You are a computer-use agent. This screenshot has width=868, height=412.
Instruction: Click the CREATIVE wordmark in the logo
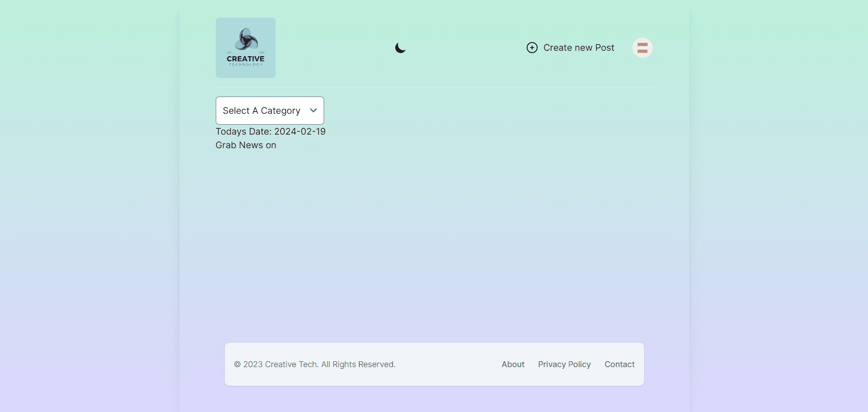coord(245,59)
